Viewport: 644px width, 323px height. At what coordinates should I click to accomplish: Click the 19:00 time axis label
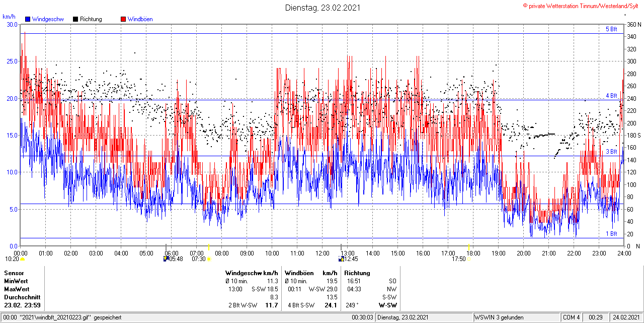tap(498, 253)
